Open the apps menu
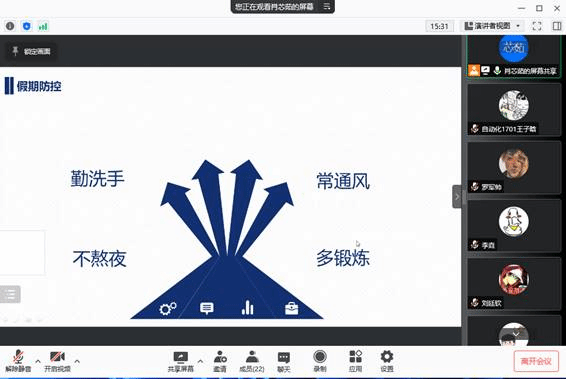 pos(356,361)
